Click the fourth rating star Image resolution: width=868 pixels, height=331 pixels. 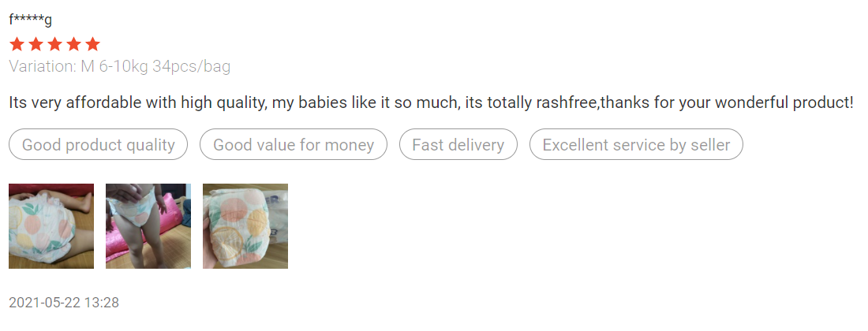73,44
